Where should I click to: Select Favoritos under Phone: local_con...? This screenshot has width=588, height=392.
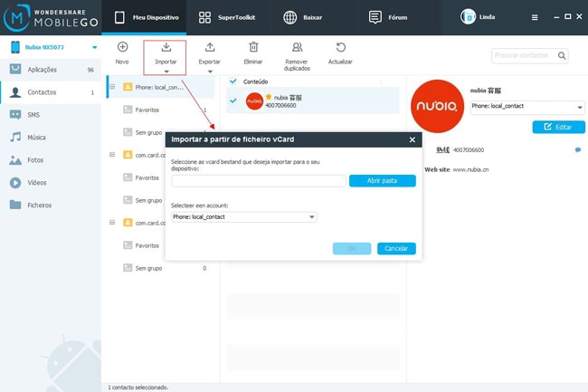[x=147, y=110]
